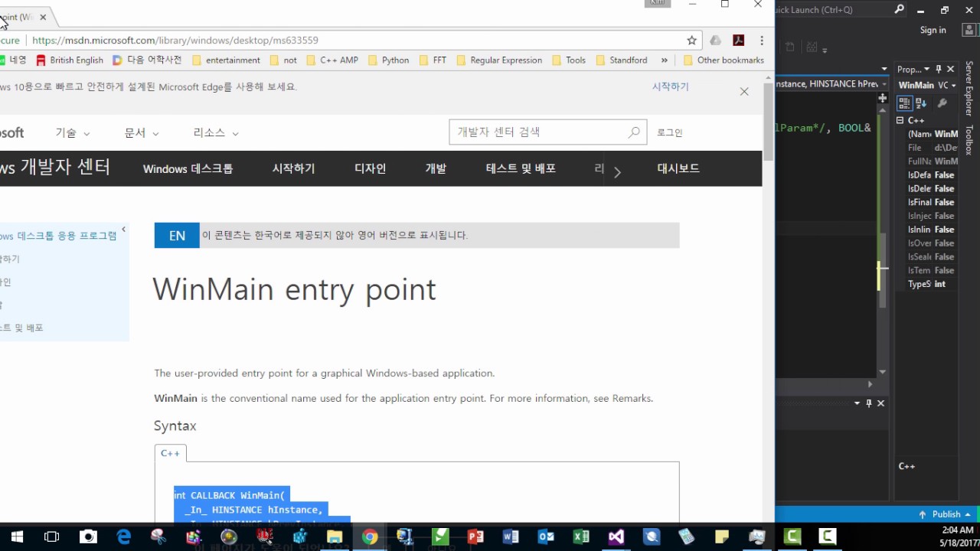Viewport: 980px width, 551px height.
Task: Click the search magnifier in developer center search
Action: pos(634,132)
